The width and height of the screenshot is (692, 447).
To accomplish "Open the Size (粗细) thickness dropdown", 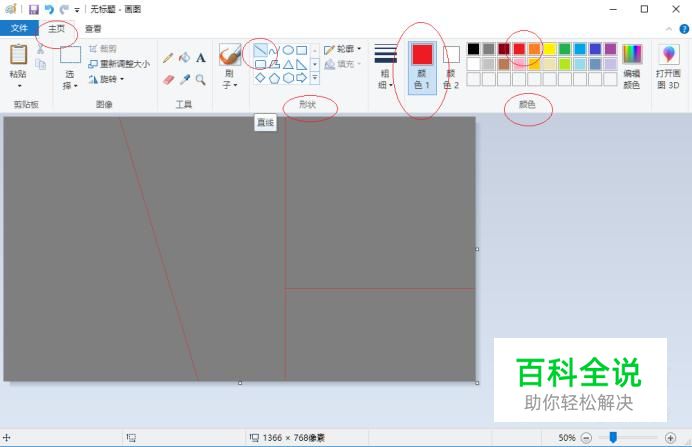I will (x=385, y=67).
